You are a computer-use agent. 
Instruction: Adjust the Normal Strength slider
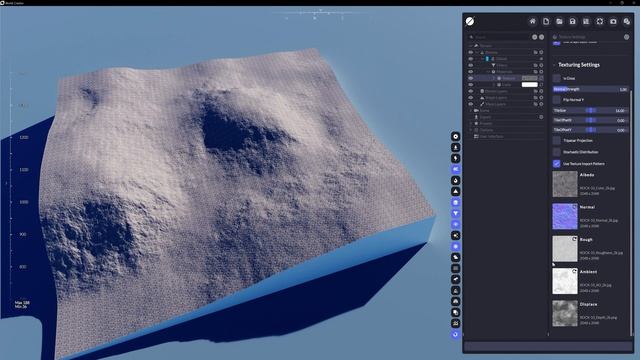click(x=590, y=89)
